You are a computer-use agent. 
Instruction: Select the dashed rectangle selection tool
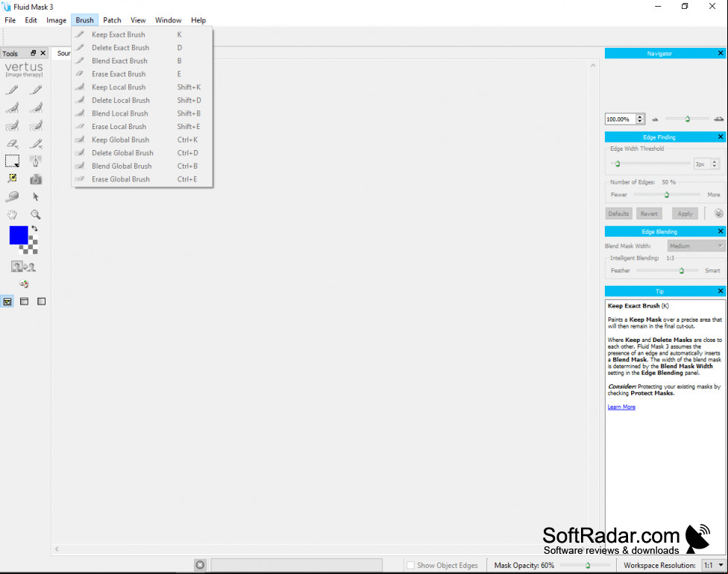pyautogui.click(x=12, y=161)
